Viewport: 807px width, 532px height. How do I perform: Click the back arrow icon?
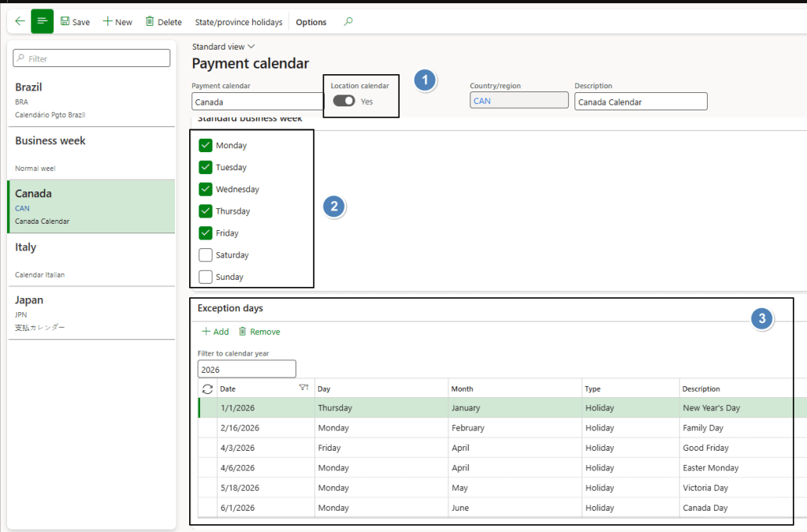click(x=19, y=21)
